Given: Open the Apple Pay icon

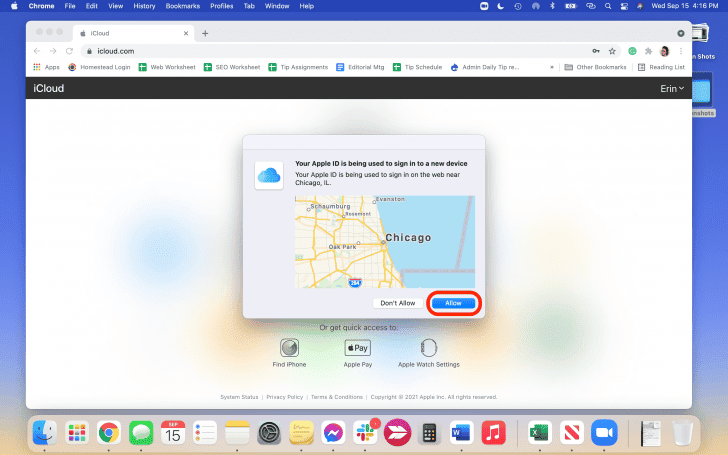Looking at the screenshot, I should point(358,348).
